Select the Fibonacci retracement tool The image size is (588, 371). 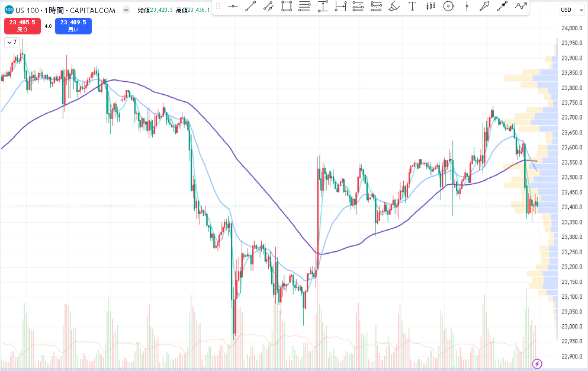(304, 7)
